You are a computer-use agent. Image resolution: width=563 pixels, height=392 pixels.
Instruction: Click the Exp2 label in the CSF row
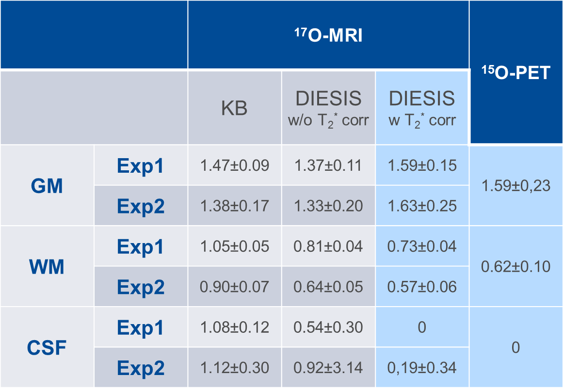pos(141,368)
